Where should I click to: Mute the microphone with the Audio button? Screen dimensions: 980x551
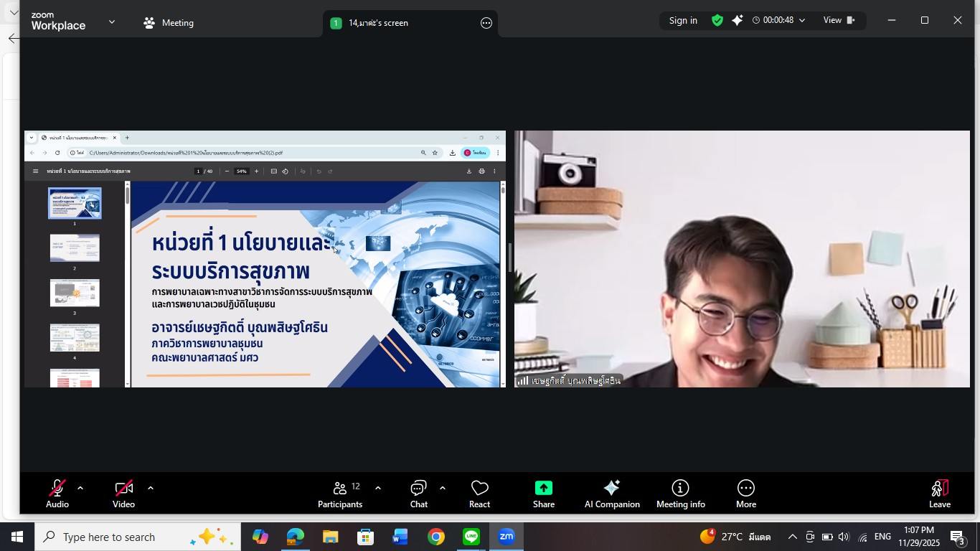click(57, 493)
